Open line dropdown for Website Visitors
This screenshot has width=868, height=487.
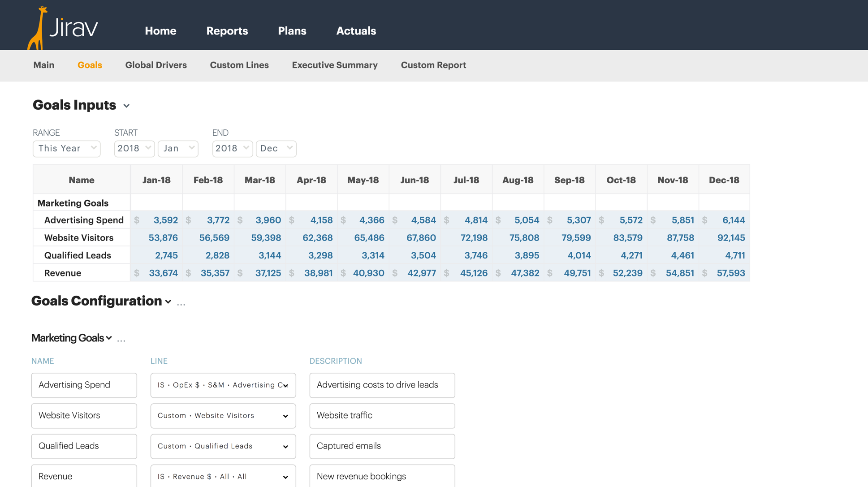click(223, 416)
